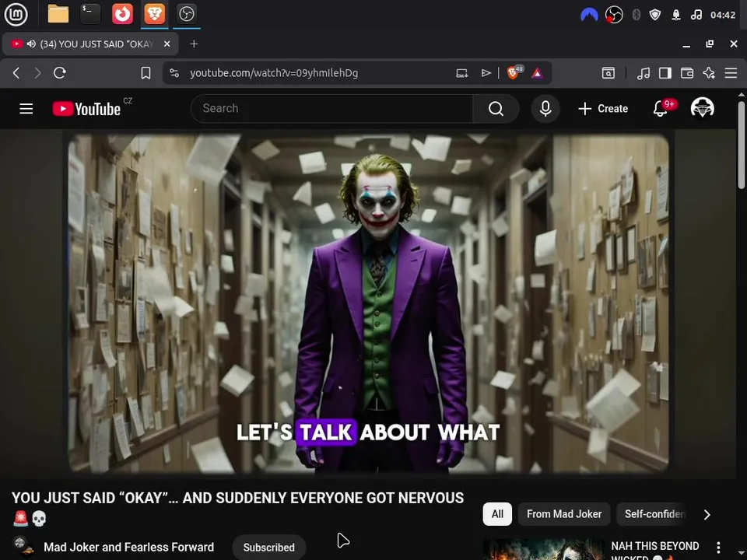Click the YouTube search magnifier button
The image size is (747, 560).
[496, 109]
